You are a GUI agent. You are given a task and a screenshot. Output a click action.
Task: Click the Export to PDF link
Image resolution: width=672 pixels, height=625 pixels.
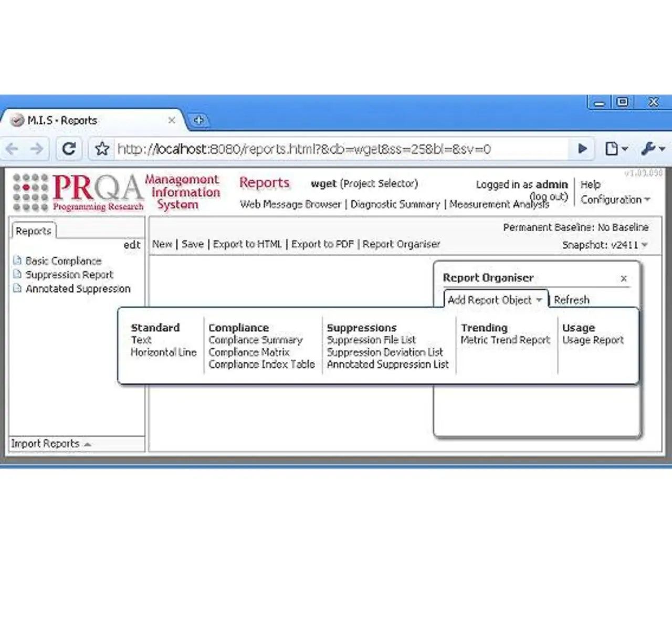coord(322,244)
